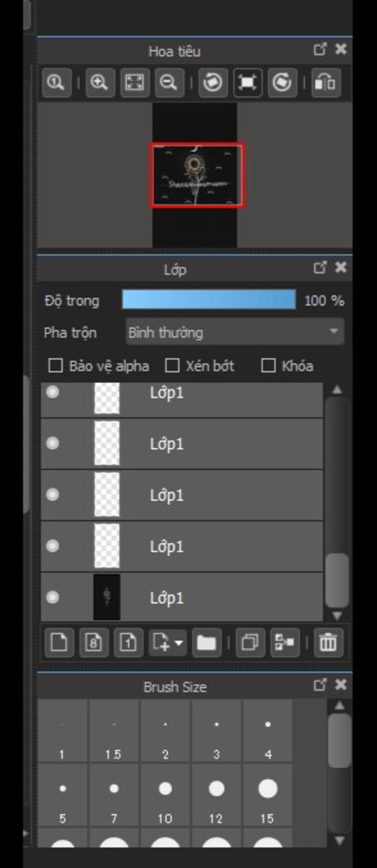Reset navigator zoom to 100 percent
Image resolution: width=377 pixels, height=868 pixels.
point(57,82)
